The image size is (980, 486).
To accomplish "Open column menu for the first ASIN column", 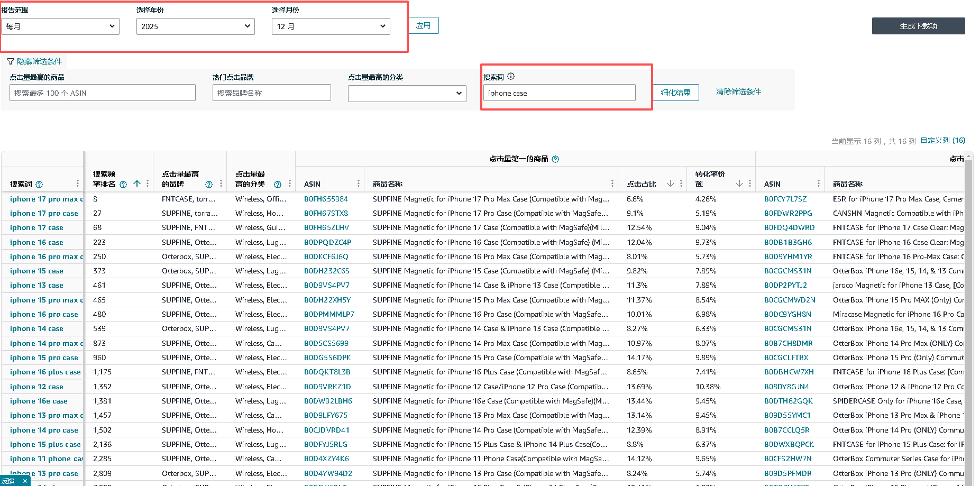I will tap(359, 184).
